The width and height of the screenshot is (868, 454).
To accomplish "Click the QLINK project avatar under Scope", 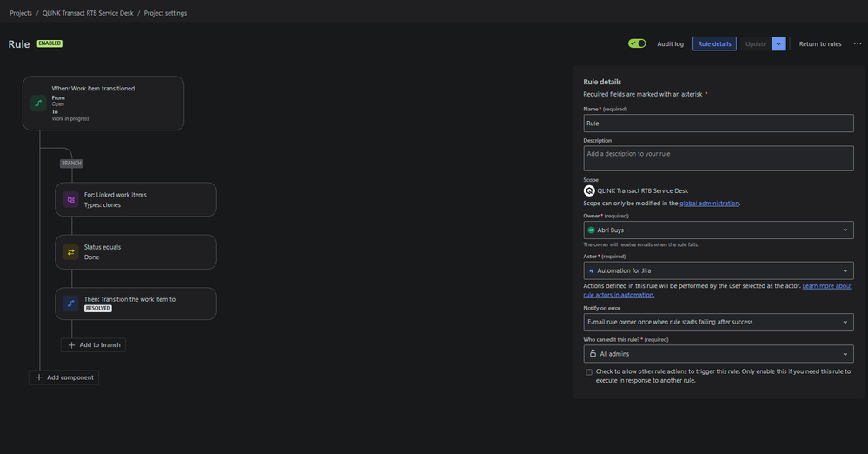I will (x=589, y=190).
